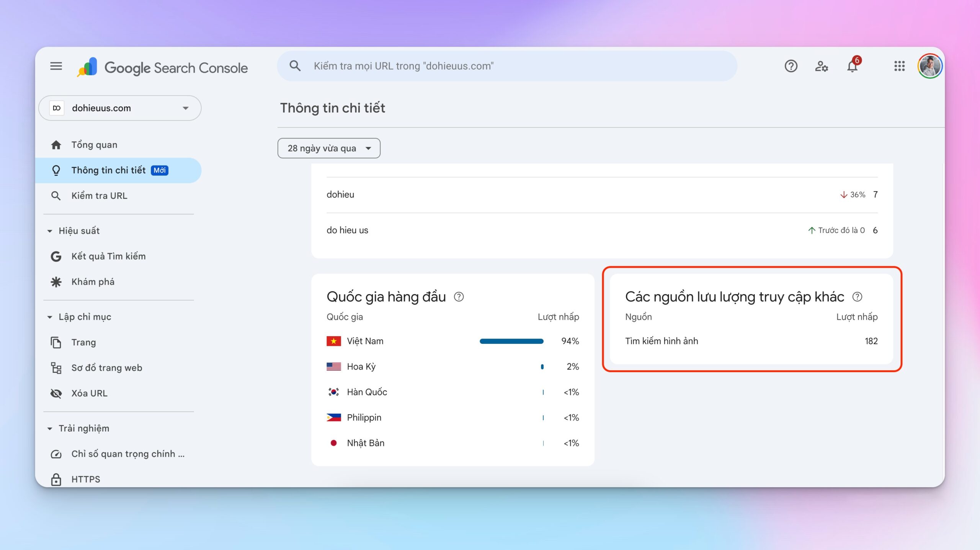This screenshot has height=550, width=980.
Task: Click the South Korea flag icon
Action: [333, 392]
